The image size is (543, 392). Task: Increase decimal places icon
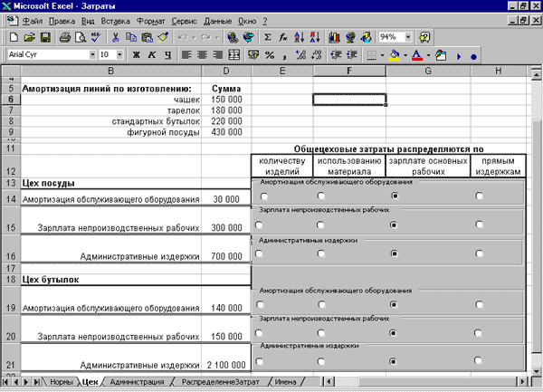point(300,54)
